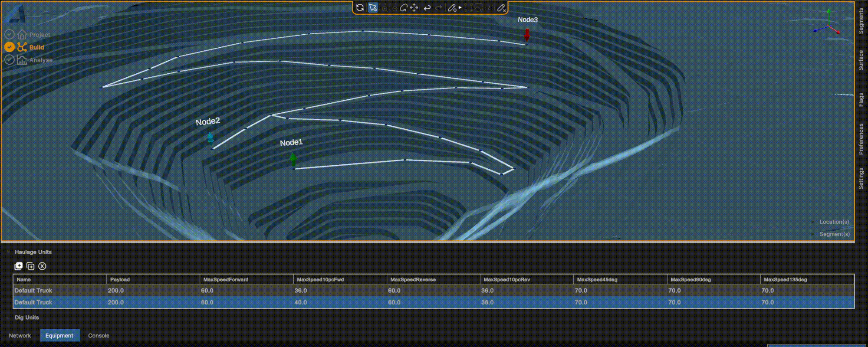
Task: Delete the selected haulage unit
Action: point(42,266)
